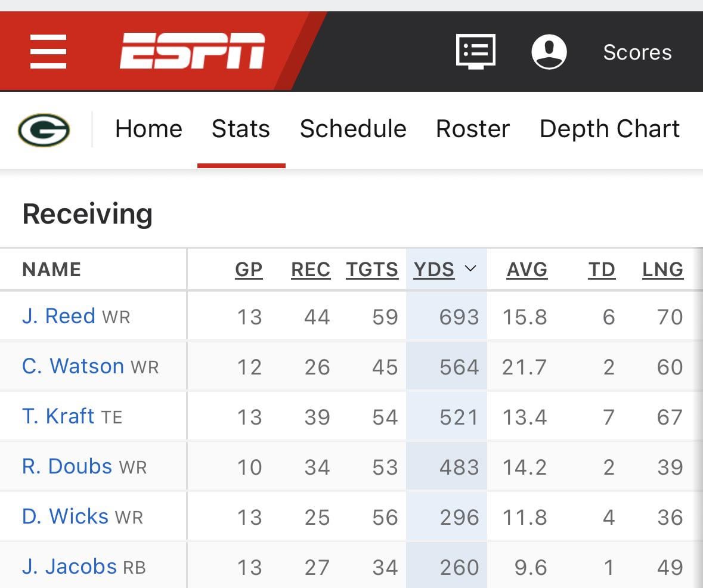Select the Stats tab
The height and width of the screenshot is (588, 703).
coord(240,129)
